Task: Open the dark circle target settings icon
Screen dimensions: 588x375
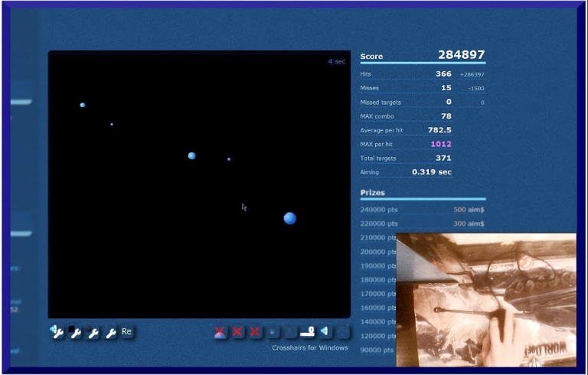Action: (93, 331)
